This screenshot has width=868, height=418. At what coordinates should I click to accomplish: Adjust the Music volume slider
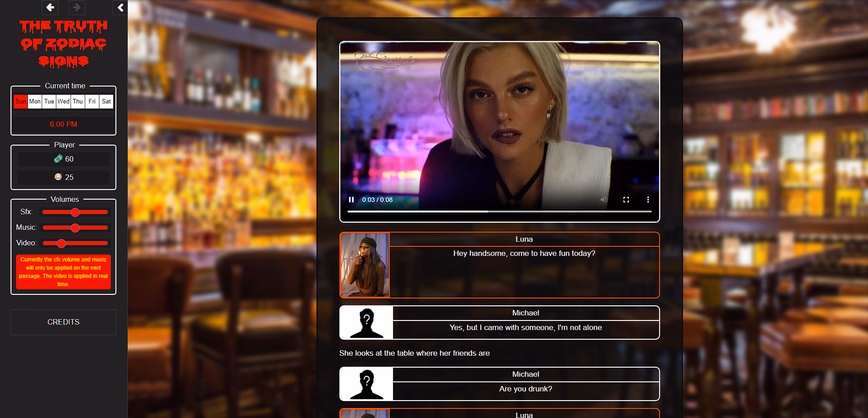[x=75, y=228]
